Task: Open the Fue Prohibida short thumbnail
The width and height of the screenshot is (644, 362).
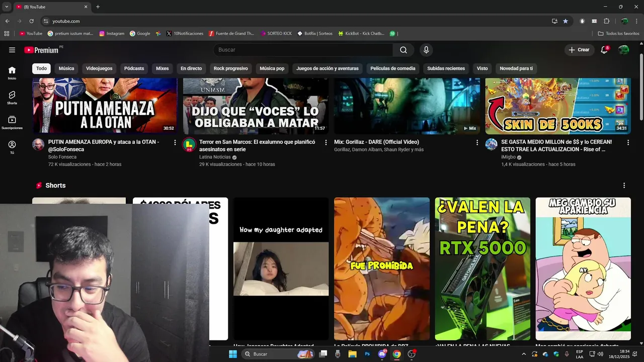Action: [382, 269]
